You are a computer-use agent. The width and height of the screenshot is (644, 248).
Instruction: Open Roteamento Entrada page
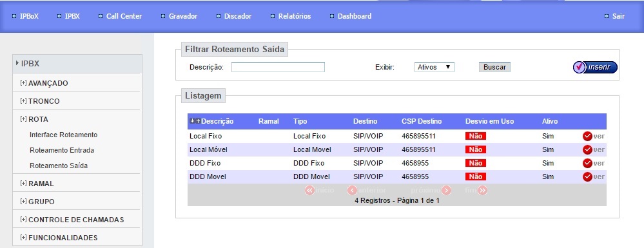pos(62,150)
